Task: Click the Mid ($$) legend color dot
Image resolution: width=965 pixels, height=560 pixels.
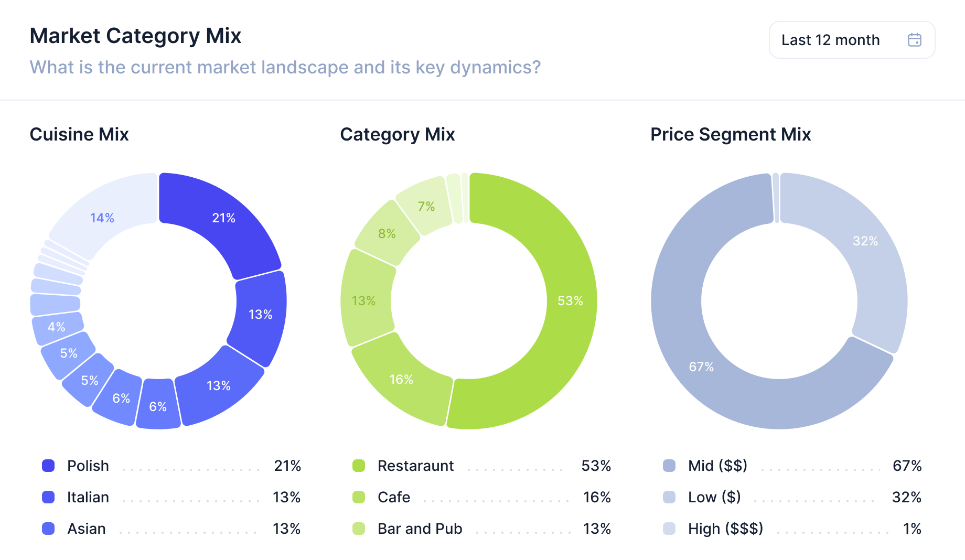Action: (669, 466)
